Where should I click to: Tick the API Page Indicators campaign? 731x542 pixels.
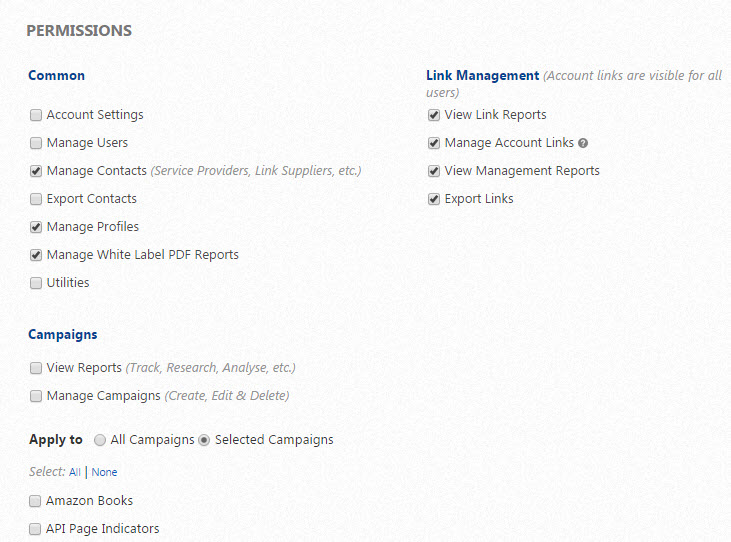[36, 529]
